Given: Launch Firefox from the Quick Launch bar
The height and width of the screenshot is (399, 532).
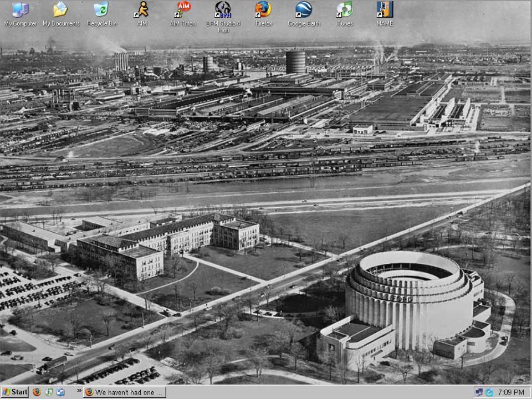Looking at the screenshot, I should tap(37, 392).
